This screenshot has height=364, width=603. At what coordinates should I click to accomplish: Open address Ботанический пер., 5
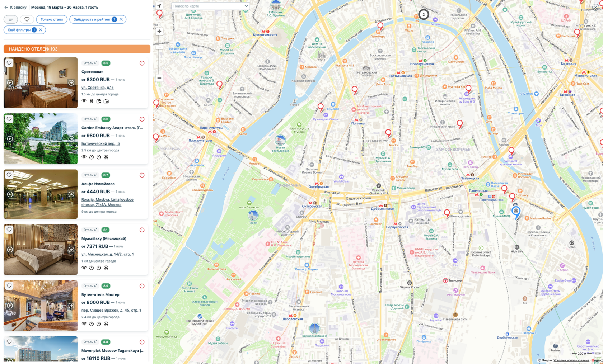[100, 143]
